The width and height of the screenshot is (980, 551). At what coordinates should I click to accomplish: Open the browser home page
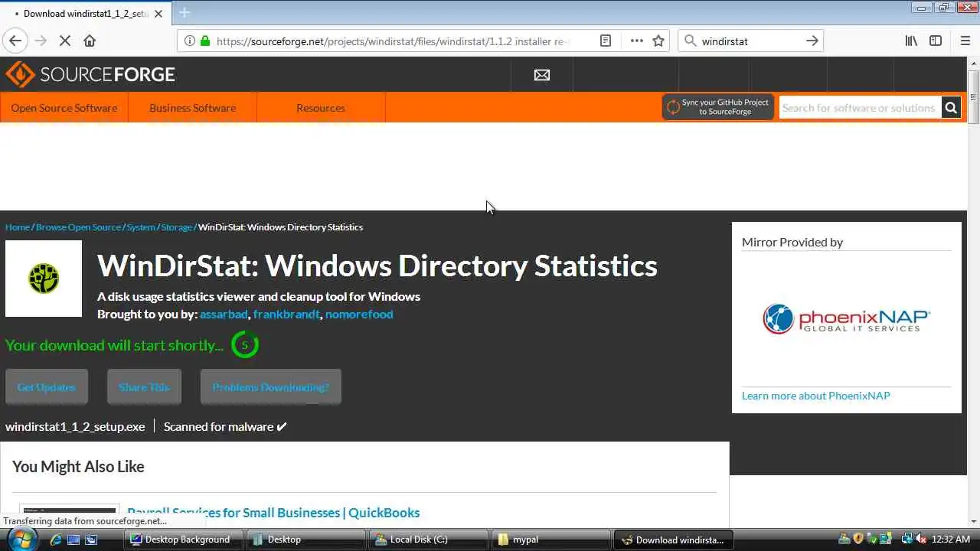coord(90,41)
